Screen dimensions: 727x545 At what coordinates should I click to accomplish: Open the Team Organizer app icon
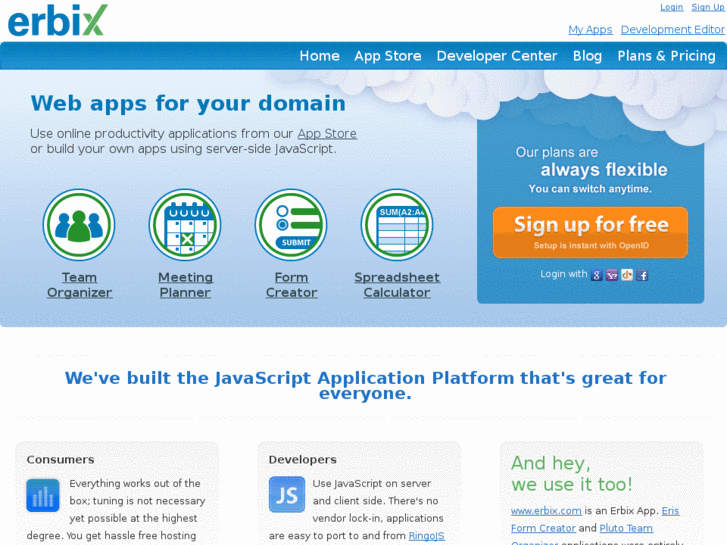[x=79, y=225]
